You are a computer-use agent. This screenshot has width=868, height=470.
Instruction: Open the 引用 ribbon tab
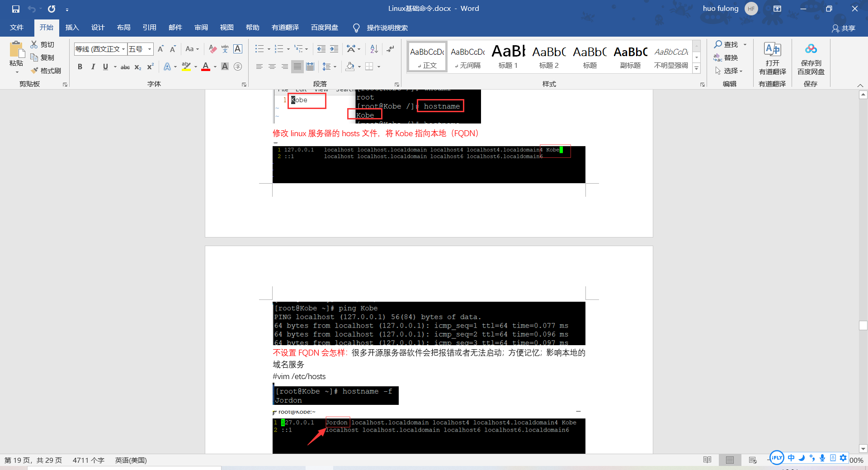[149, 28]
